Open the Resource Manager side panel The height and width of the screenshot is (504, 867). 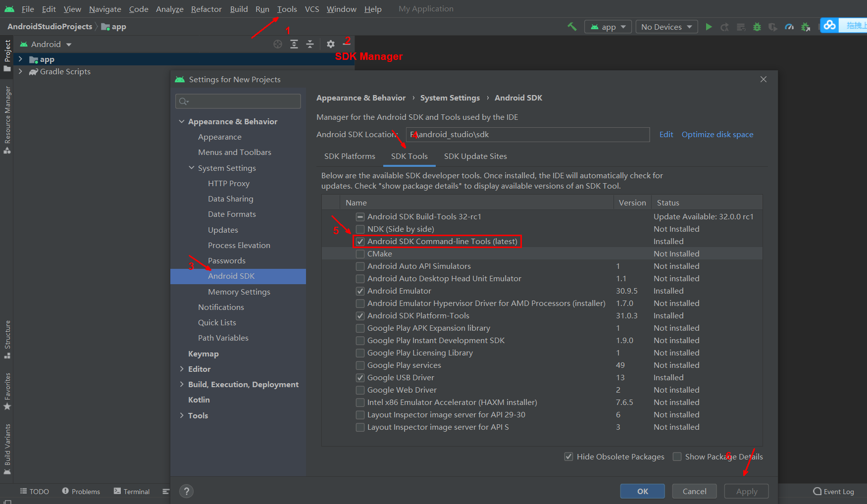[7, 120]
